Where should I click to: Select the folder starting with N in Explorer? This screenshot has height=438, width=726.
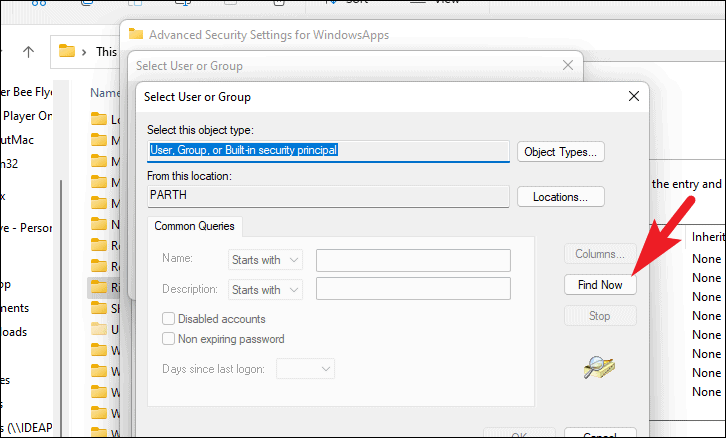point(105,225)
